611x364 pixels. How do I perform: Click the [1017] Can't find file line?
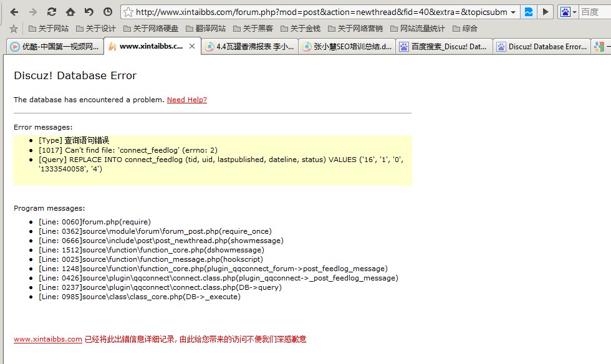[x=128, y=150]
